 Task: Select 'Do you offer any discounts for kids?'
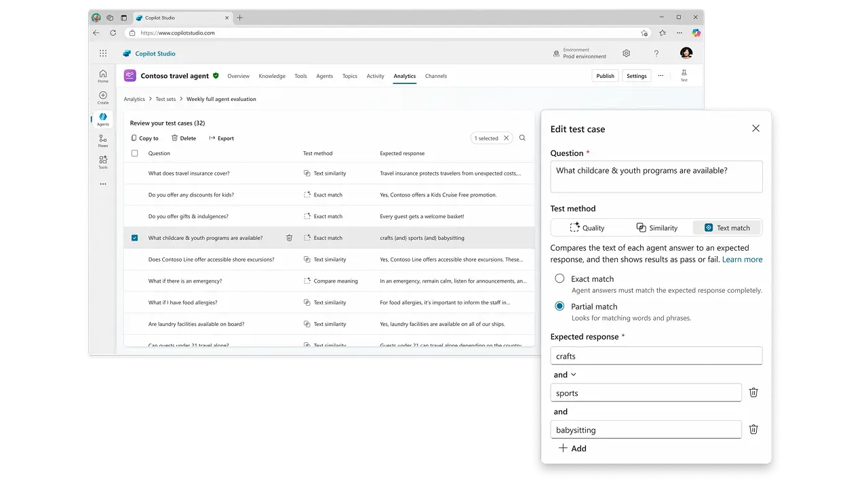[x=329, y=195]
